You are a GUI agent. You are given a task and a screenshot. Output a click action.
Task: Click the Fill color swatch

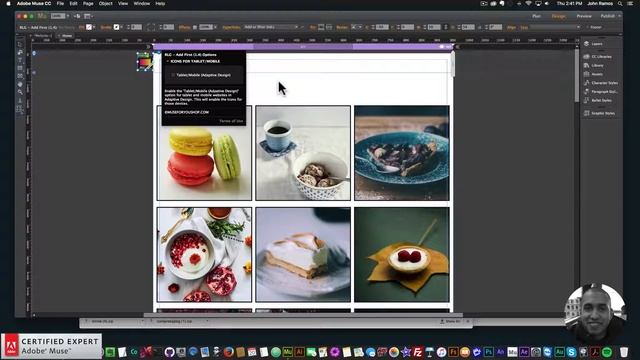89,27
